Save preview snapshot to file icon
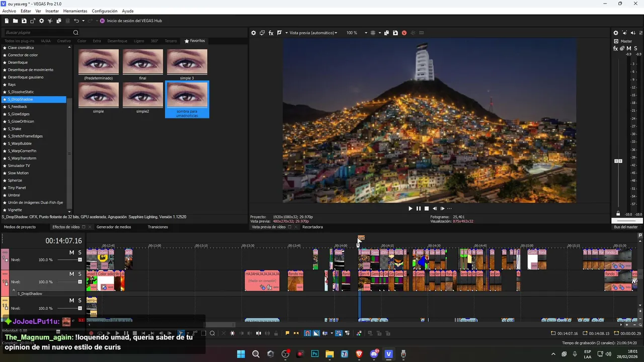The image size is (644, 362). point(395,33)
